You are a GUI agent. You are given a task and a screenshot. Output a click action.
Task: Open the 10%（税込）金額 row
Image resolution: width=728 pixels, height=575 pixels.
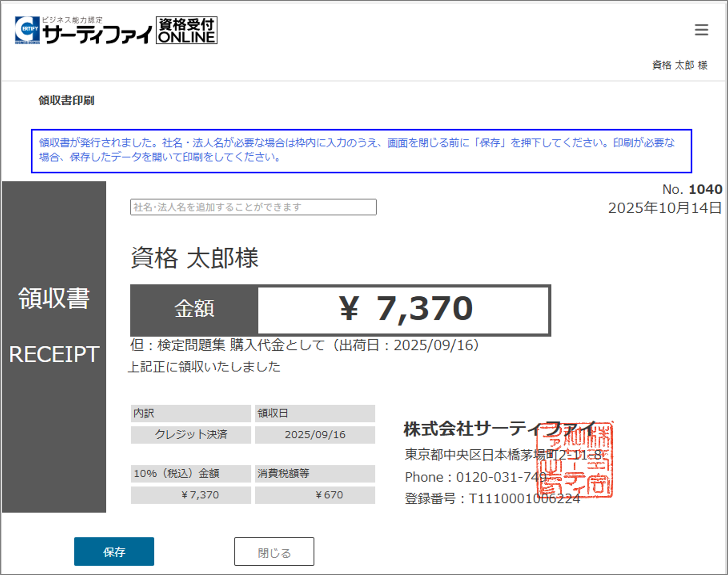190,473
